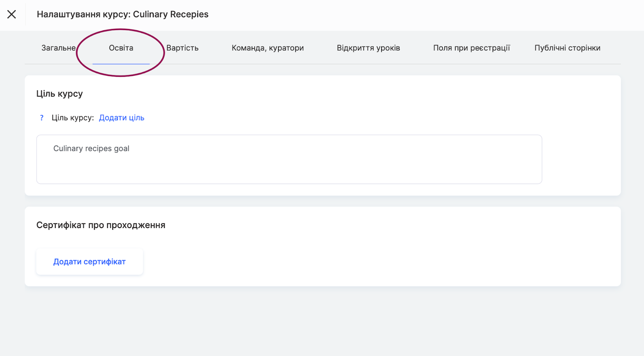Image resolution: width=644 pixels, height=356 pixels.
Task: Focus the Culinary recipes goal text field
Action: [289, 159]
